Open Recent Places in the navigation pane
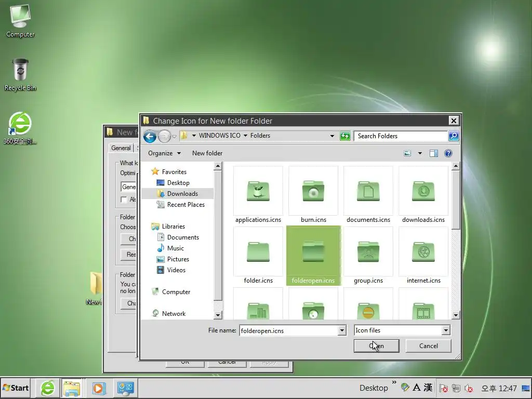This screenshot has height=399, width=532. pos(185,204)
